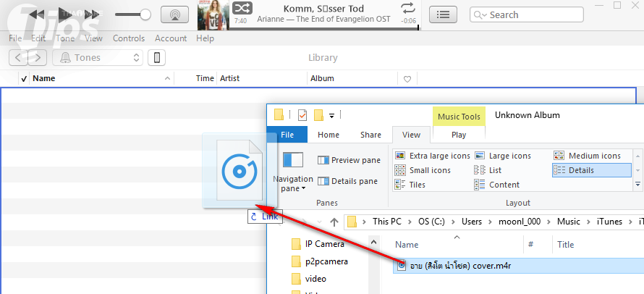Expand the chevron after Users in path
Viewport: 644px width, 294px height.
tap(490, 222)
